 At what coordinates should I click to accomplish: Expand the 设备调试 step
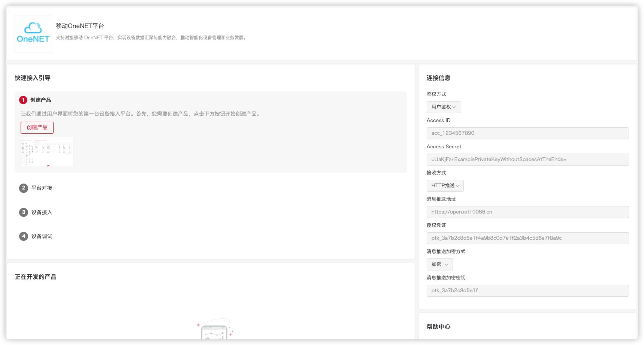click(x=42, y=236)
